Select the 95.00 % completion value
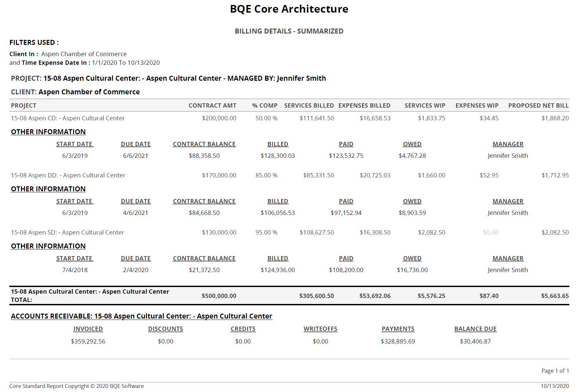This screenshot has width=580, height=392. point(266,233)
